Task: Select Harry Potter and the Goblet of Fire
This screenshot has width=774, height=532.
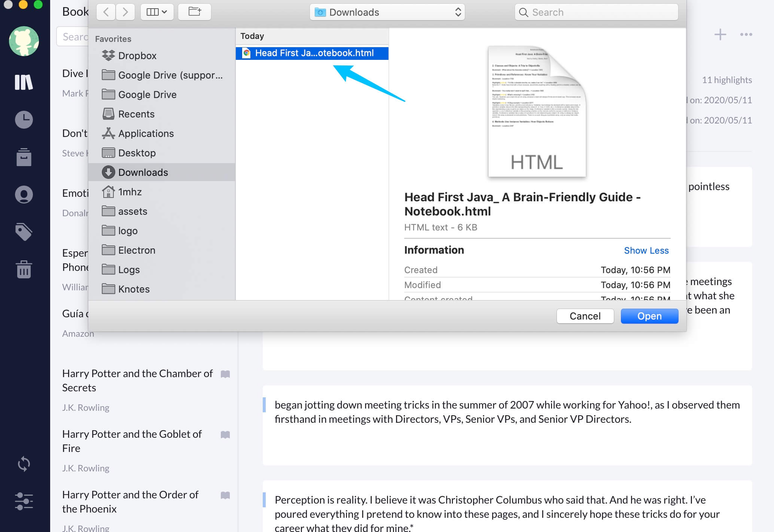Action: coord(132,441)
